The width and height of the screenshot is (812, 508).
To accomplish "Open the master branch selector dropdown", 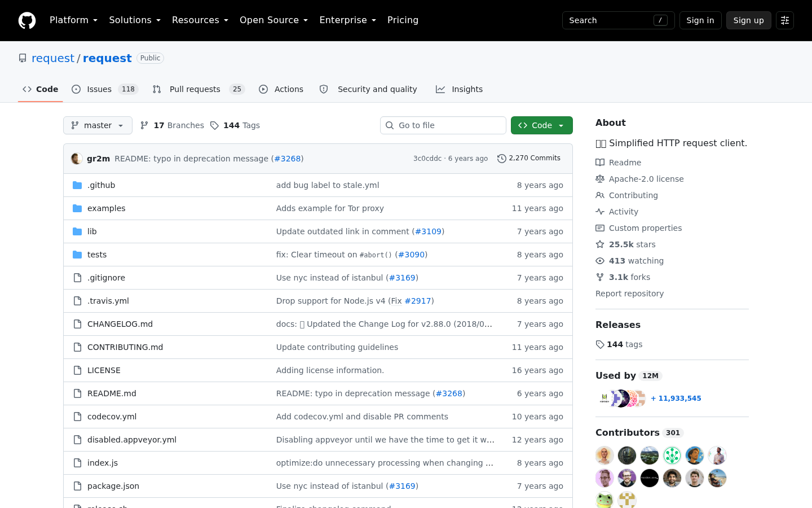I will (98, 125).
